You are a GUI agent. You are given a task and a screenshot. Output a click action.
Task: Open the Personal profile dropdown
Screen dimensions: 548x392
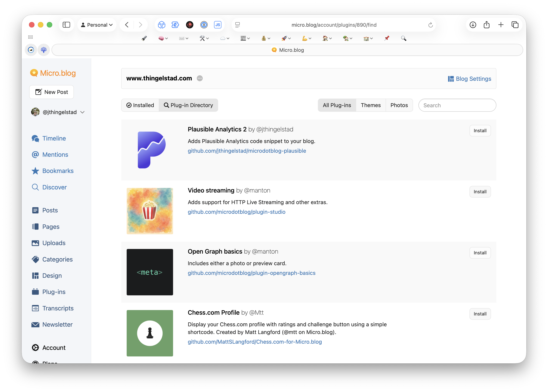click(97, 25)
